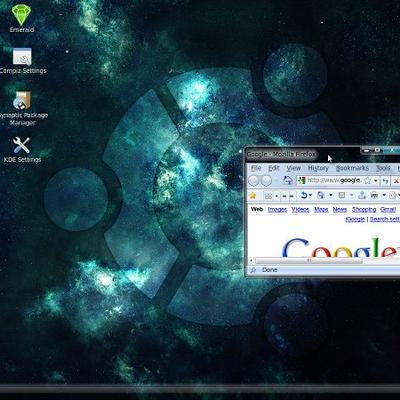Open the Gmail link
The image size is (400, 400).
(388, 209)
